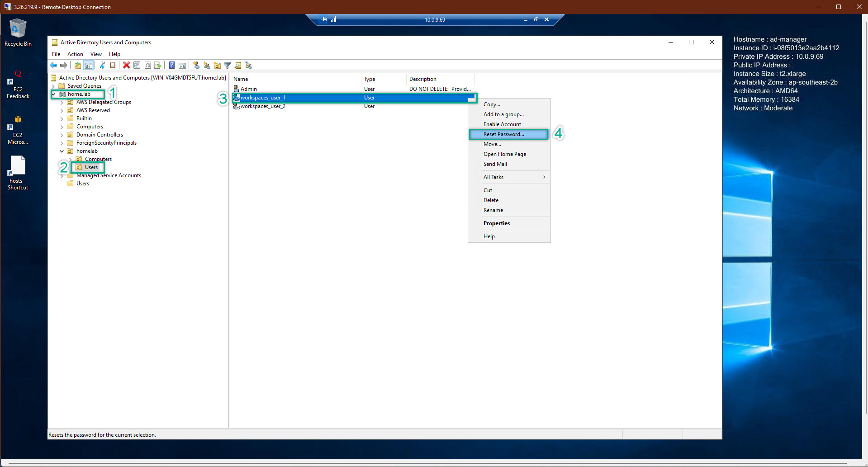Select the Admin user row
Viewport: 868px width, 467px height.
point(248,89)
